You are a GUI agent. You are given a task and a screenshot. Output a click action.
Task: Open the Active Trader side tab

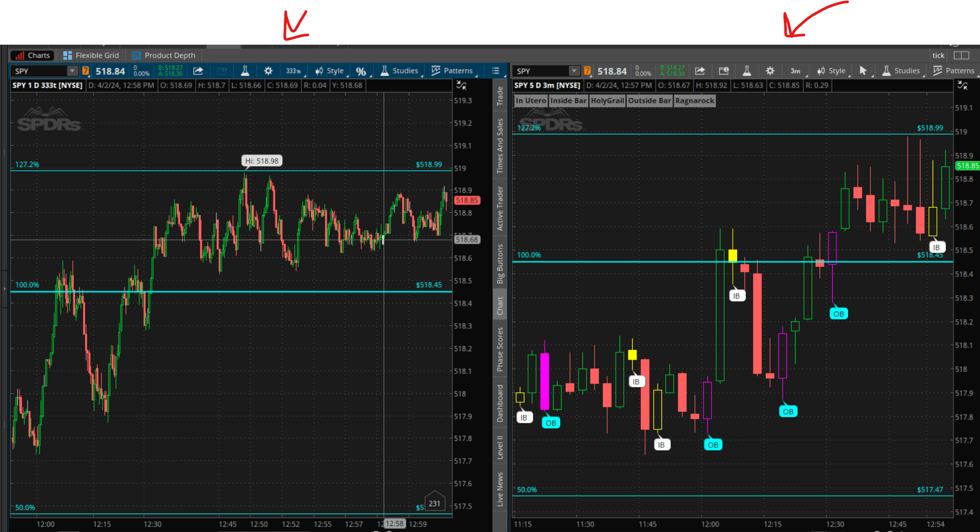[x=500, y=209]
